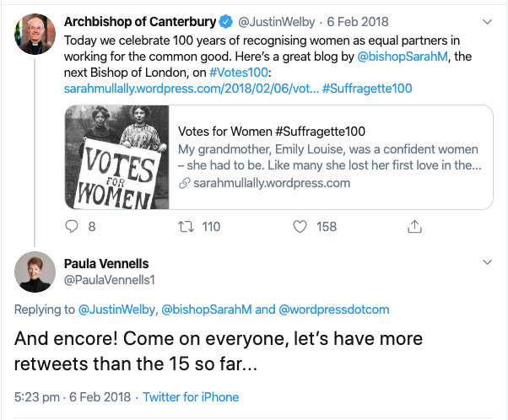The image size is (508, 420).
Task: Click the share tweet icon
Action: click(x=414, y=226)
